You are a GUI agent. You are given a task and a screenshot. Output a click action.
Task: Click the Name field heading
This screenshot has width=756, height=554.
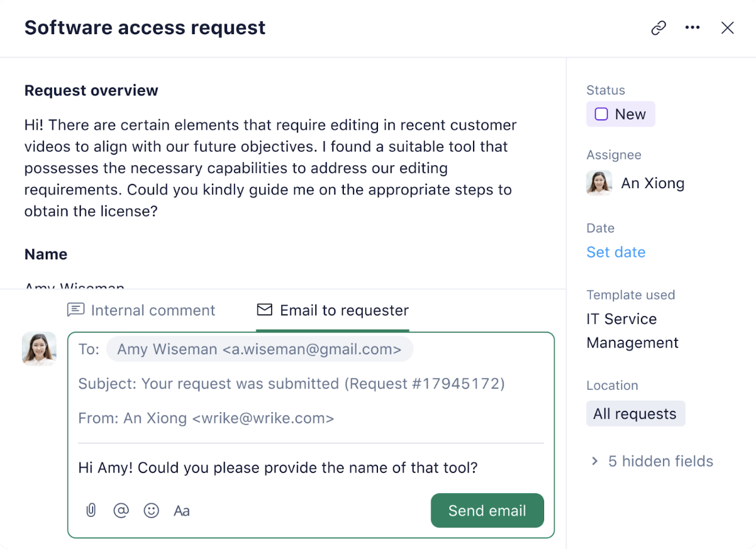click(x=46, y=254)
